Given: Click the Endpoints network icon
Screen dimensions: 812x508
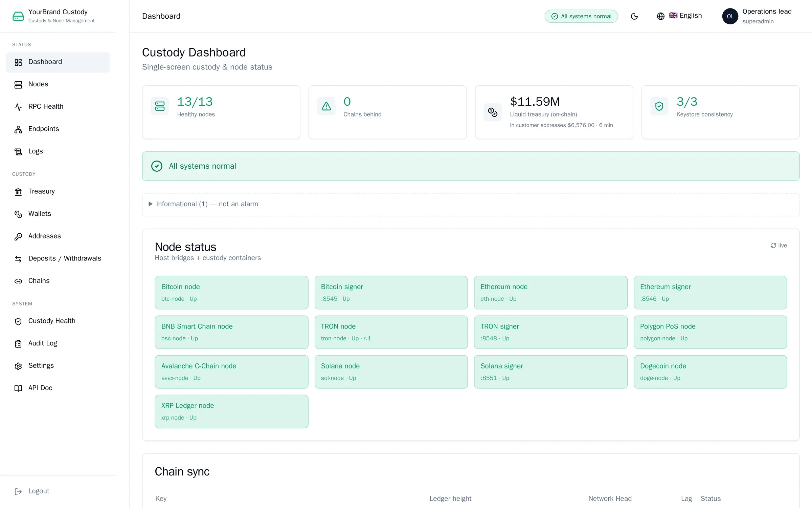Looking at the screenshot, I should pyautogui.click(x=18, y=129).
